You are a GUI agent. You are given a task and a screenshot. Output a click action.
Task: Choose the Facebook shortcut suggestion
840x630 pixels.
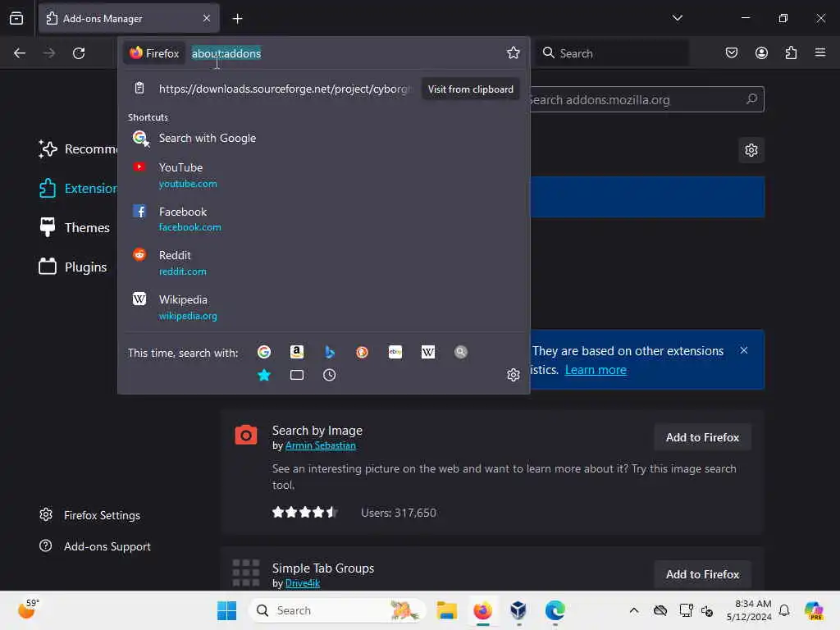[323, 219]
